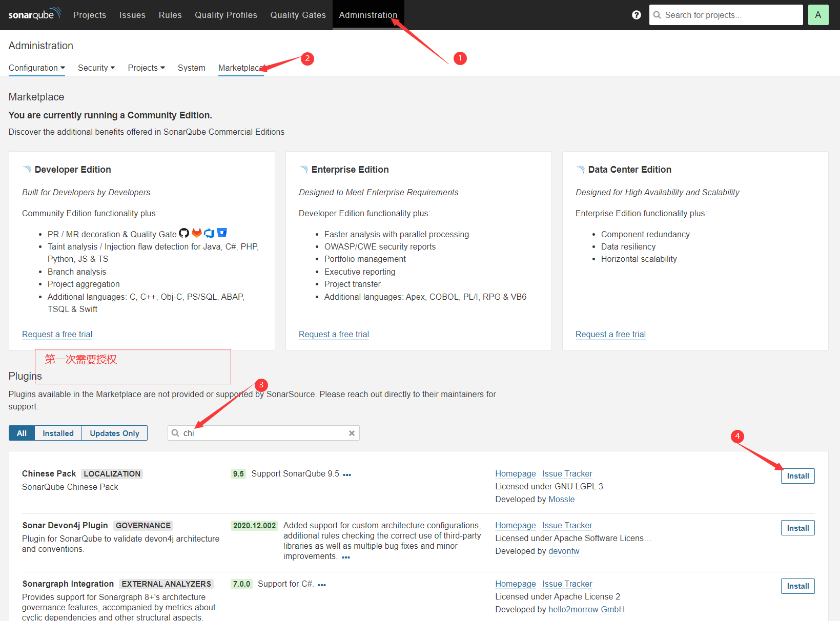The height and width of the screenshot is (621, 840).
Task: Show All plugins filter
Action: point(22,433)
